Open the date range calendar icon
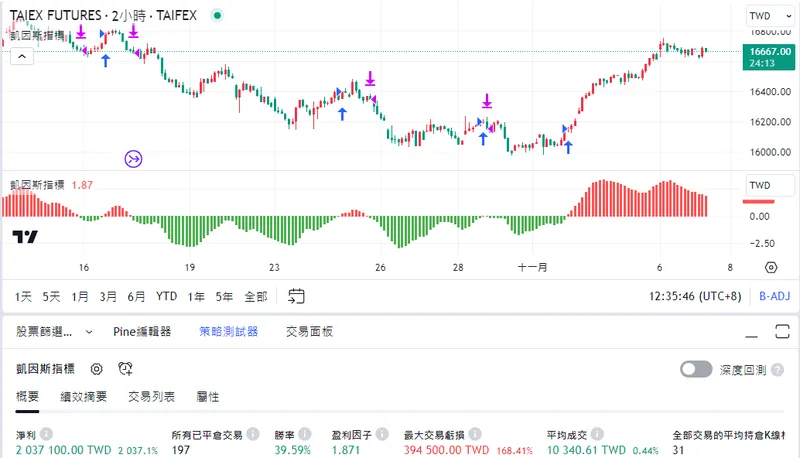The height and width of the screenshot is (458, 800). tap(296, 296)
